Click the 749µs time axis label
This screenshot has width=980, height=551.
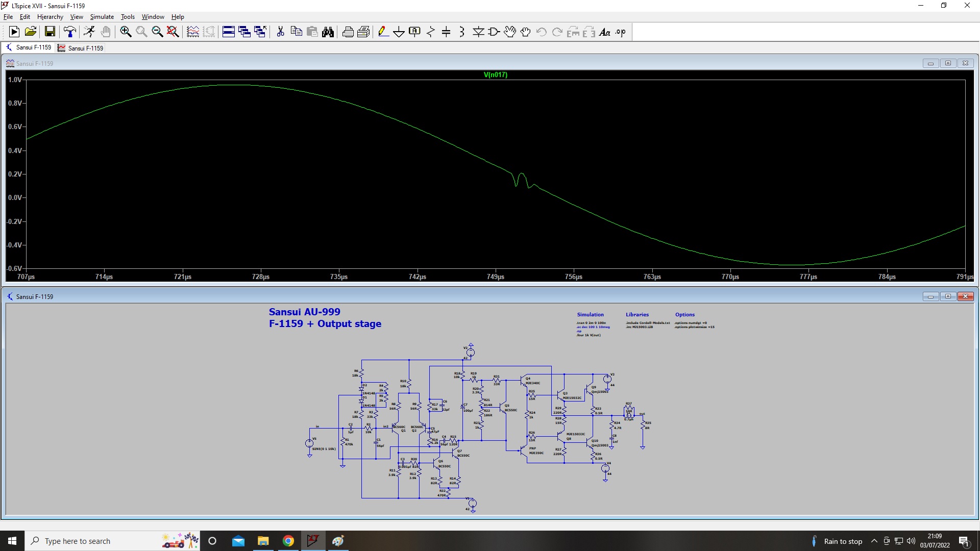(x=495, y=277)
